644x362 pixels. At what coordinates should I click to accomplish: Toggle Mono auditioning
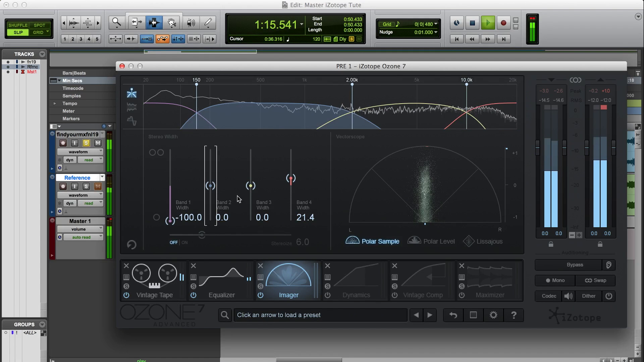coord(555,281)
